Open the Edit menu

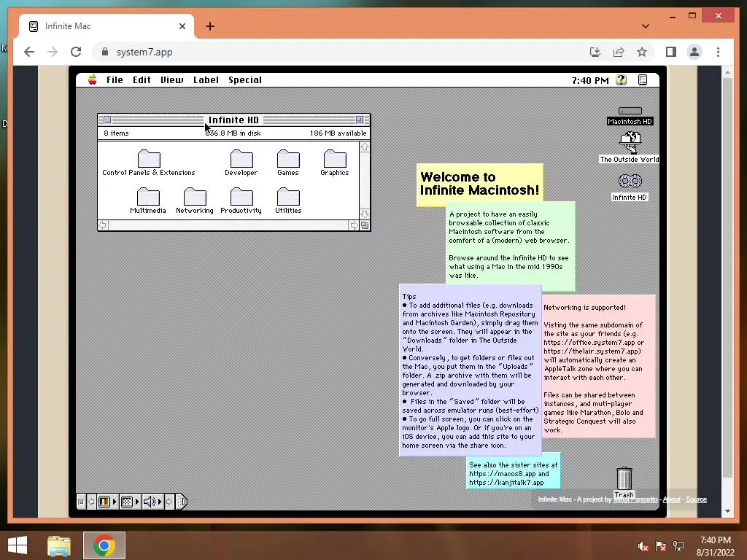(x=142, y=80)
